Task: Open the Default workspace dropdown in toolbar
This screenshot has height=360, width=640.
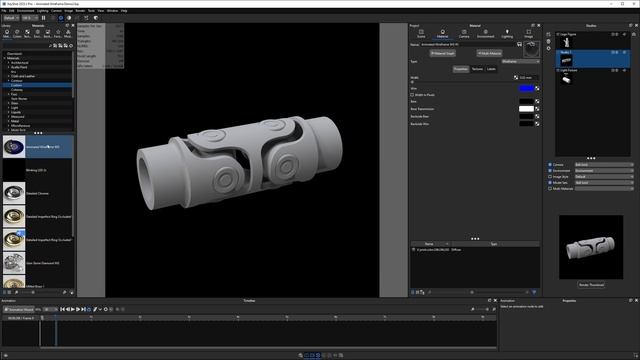Action: 11,18
